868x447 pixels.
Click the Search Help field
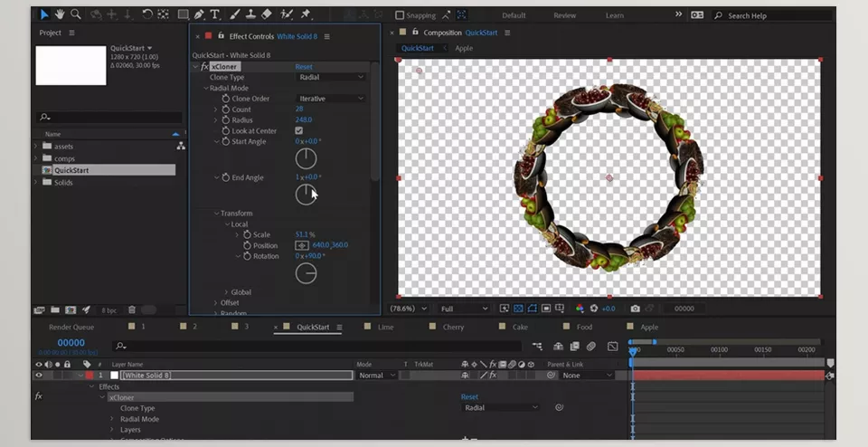click(772, 15)
